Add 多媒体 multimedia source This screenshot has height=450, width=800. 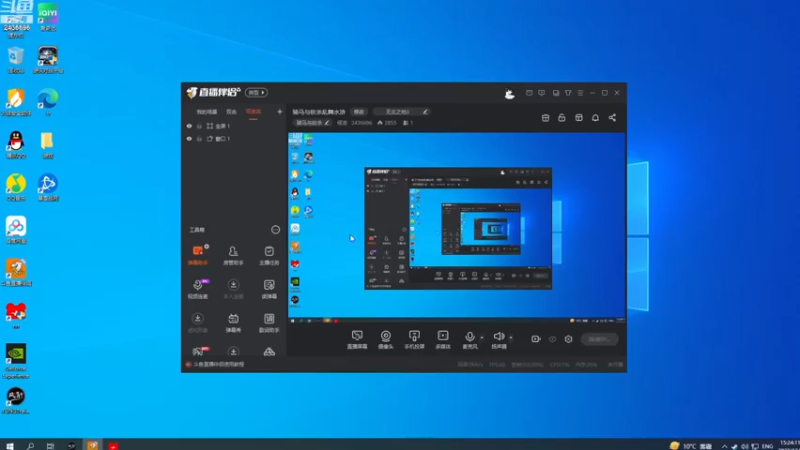pos(443,339)
